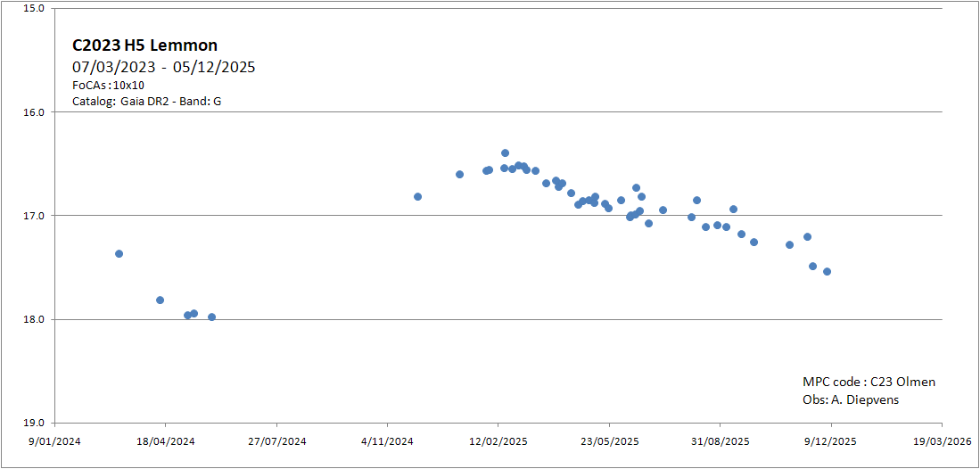The height and width of the screenshot is (469, 980).
Task: Click the 4/11/2024 date tick label
Action: [387, 440]
